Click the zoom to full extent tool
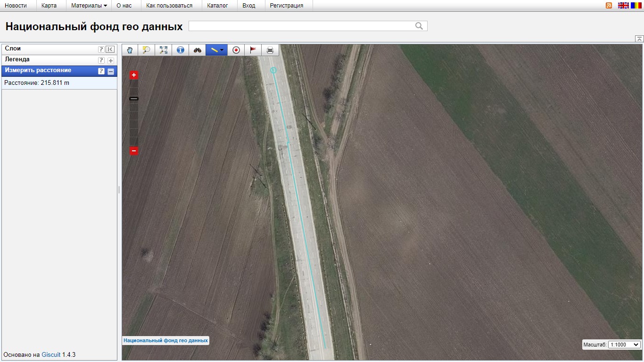The height and width of the screenshot is (362, 644). [164, 50]
